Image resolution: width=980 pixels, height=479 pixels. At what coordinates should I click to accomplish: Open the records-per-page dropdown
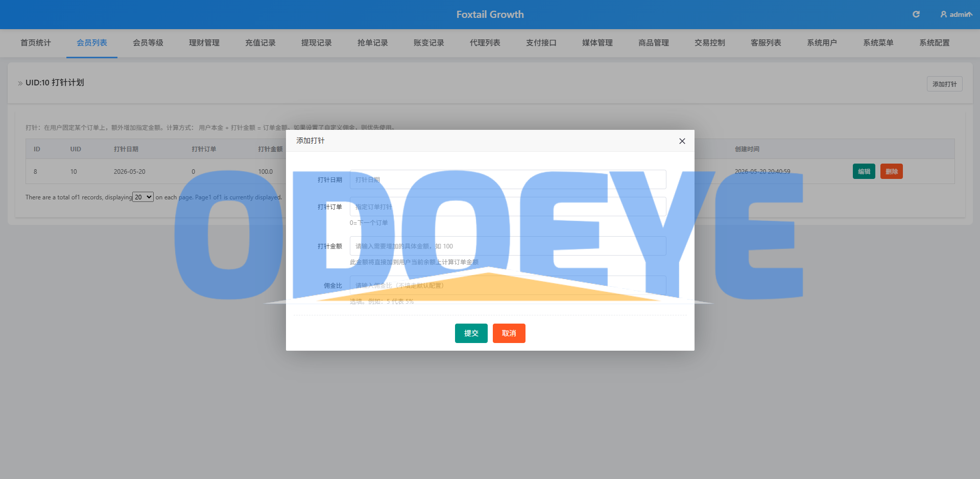coord(143,197)
